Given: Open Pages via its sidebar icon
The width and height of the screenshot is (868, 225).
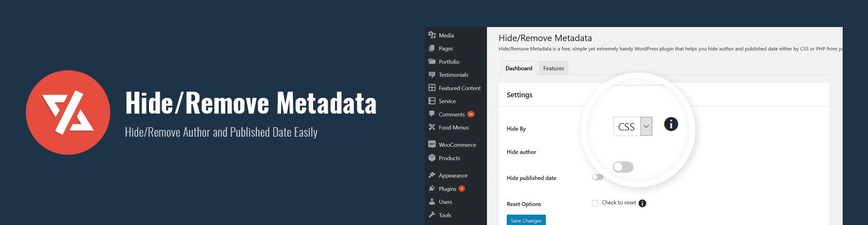Looking at the screenshot, I should tap(432, 48).
